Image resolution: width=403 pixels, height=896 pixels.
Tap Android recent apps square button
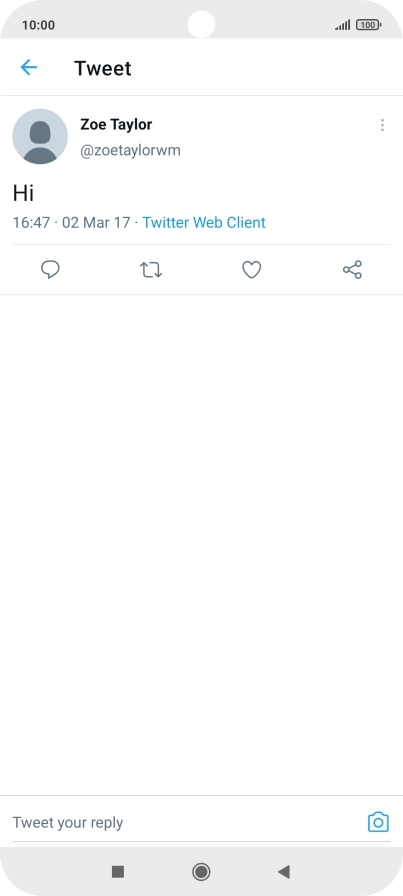click(x=118, y=871)
